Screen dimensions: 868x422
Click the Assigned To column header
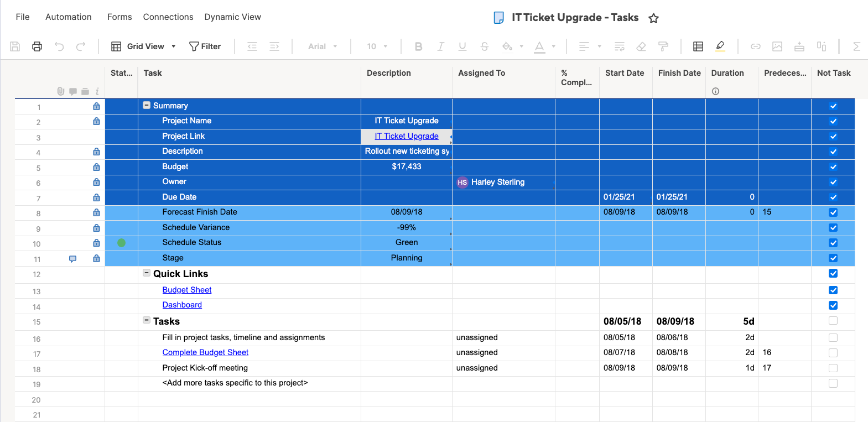pyautogui.click(x=503, y=82)
